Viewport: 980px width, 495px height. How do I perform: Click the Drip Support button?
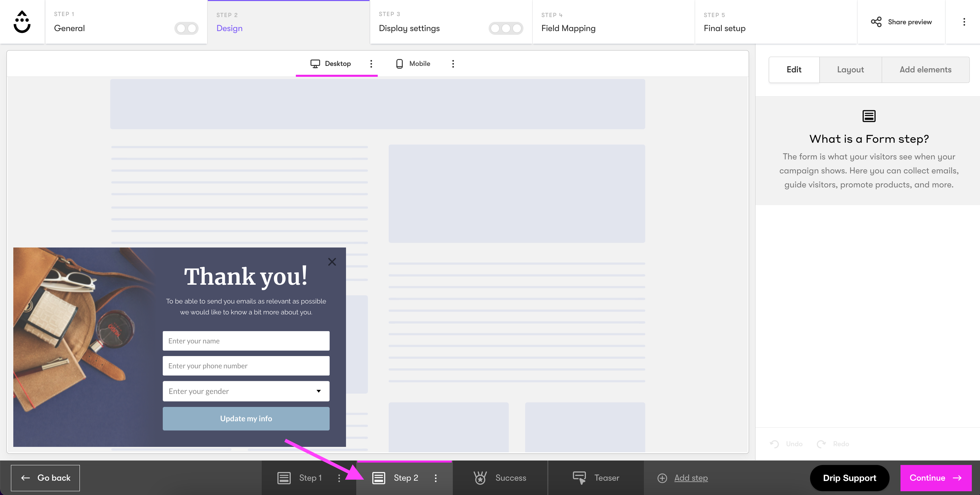(x=850, y=478)
